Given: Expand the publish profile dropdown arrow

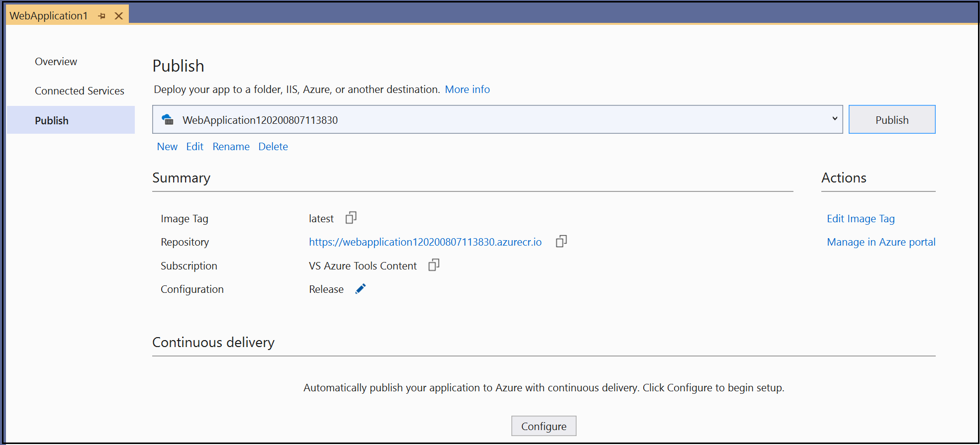Looking at the screenshot, I should (835, 119).
